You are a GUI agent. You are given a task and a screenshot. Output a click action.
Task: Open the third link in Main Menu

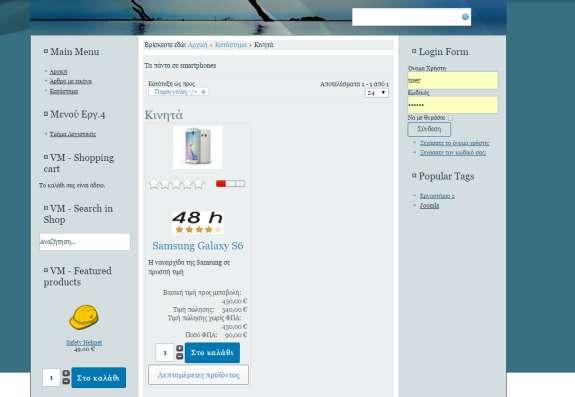click(x=64, y=91)
